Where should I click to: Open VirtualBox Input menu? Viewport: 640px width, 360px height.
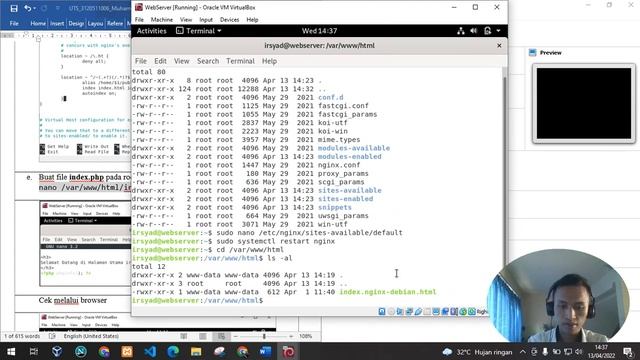[x=206, y=20]
